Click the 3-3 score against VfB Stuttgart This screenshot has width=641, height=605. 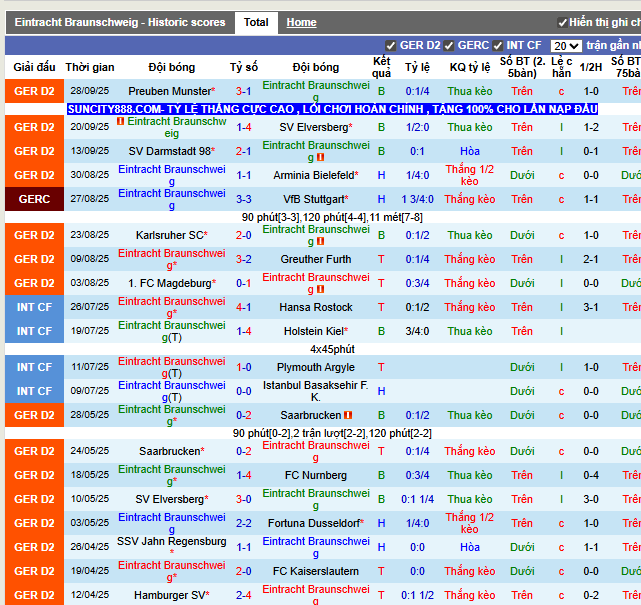coord(244,199)
